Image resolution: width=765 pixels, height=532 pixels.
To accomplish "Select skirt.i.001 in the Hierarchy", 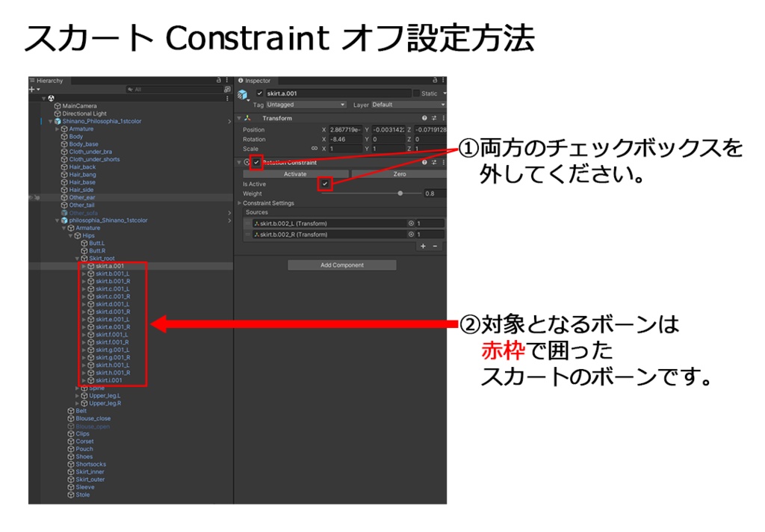I will 109,381.
